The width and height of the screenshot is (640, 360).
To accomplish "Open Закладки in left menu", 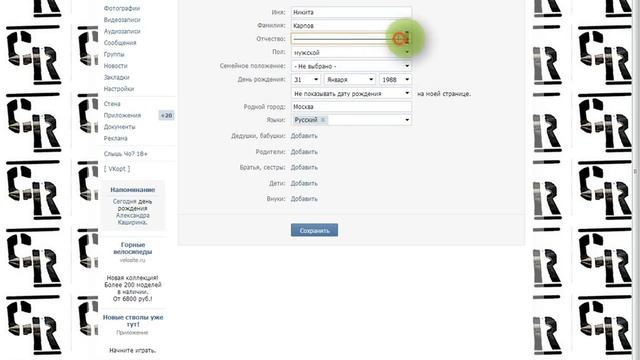I will click(x=116, y=77).
